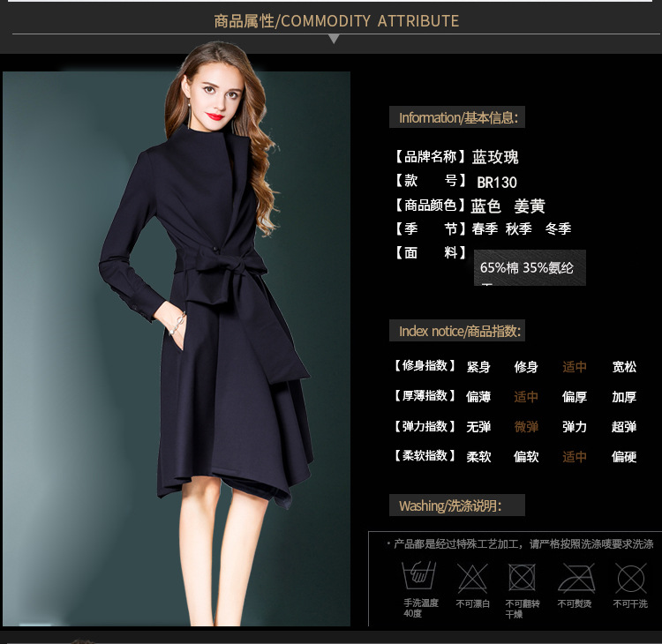Click the do-not-iron icon
662x644 pixels.
pos(575,578)
